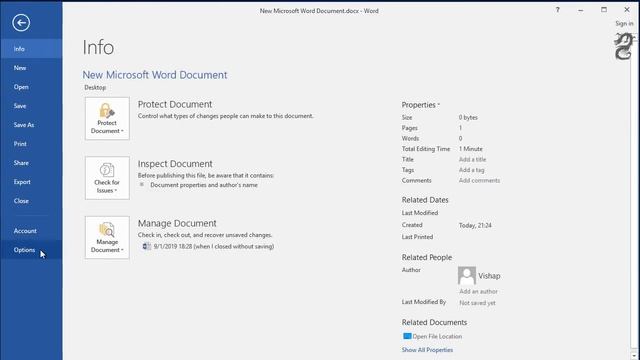Click the author Vishap avatar icon
The image size is (640, 360).
pos(467,276)
